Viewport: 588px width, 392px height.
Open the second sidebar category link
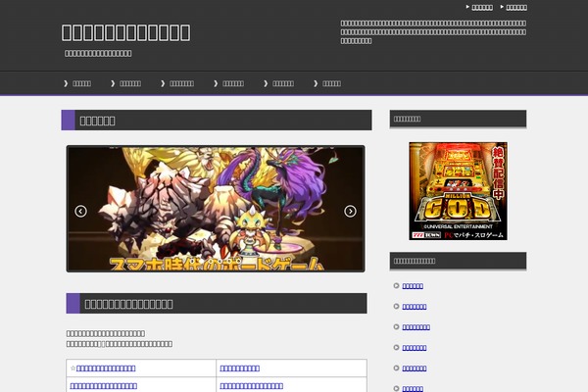click(414, 307)
